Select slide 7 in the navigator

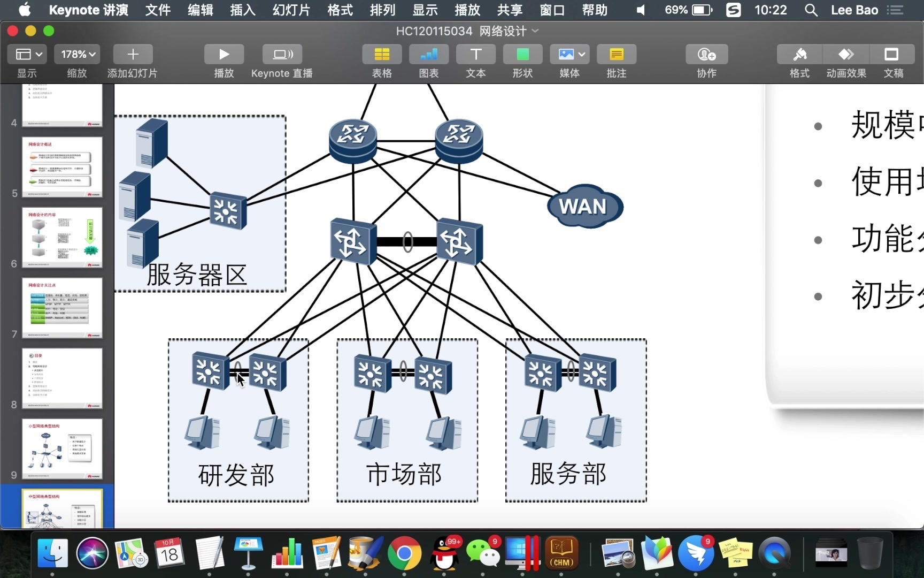[62, 309]
